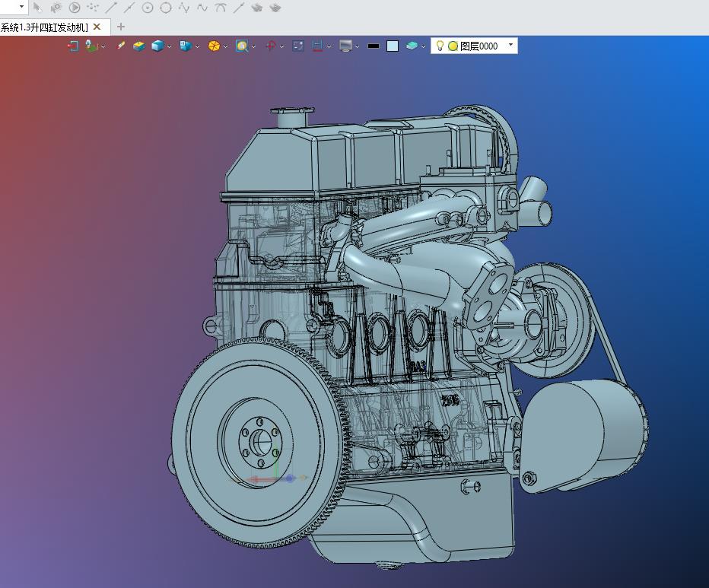The width and height of the screenshot is (709, 588).
Task: Open the 图层0000 layer dropdown
Action: coord(510,46)
